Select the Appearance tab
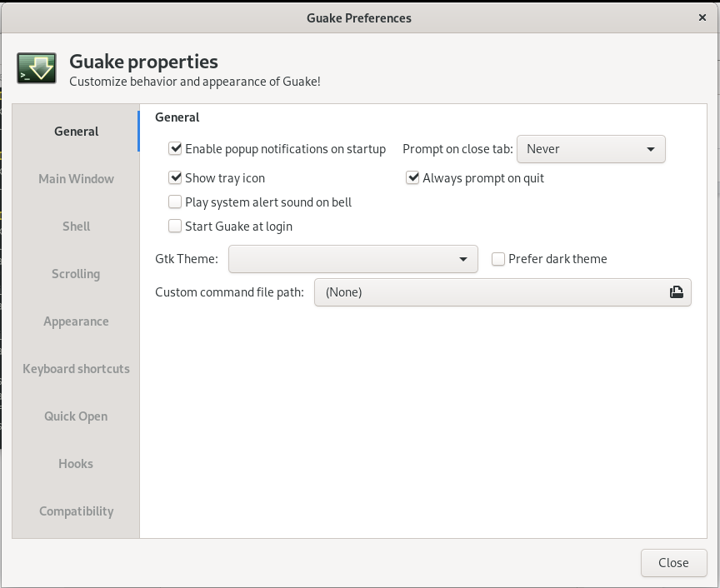Screen dimensions: 720x588 pos(76,321)
